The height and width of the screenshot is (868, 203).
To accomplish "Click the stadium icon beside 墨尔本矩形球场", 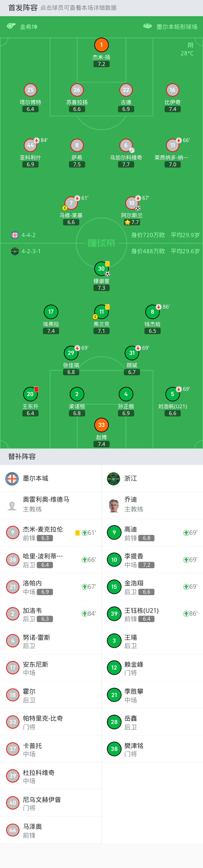I will click(x=147, y=26).
